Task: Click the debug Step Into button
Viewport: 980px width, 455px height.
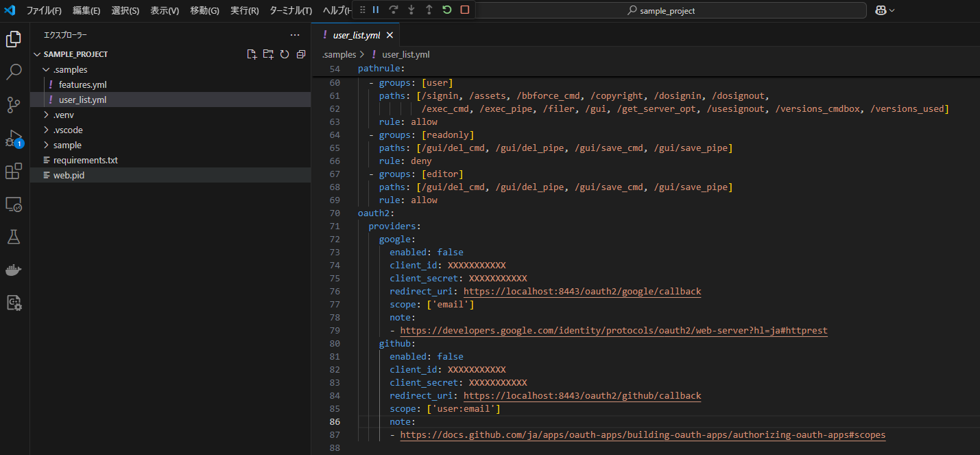Action: coord(411,10)
